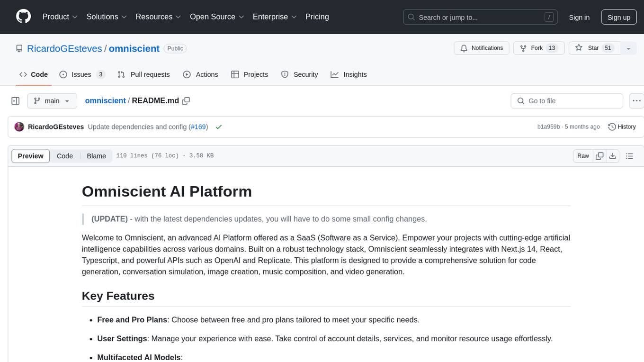Open the Raw file view

(583, 156)
